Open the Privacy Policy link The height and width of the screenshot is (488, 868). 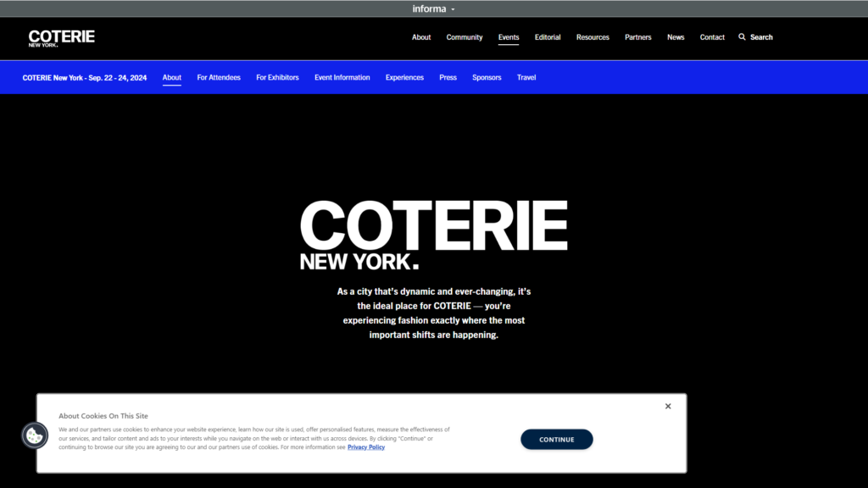pyautogui.click(x=366, y=447)
